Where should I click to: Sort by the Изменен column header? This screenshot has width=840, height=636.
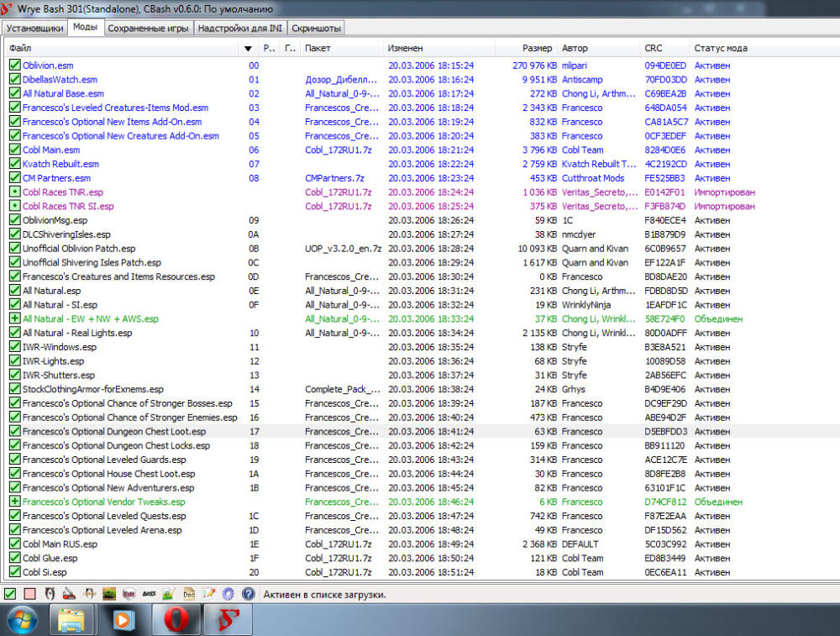point(438,48)
